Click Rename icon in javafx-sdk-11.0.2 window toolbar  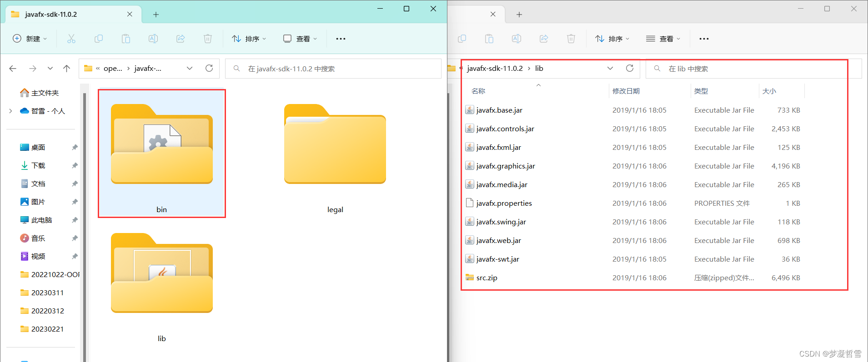coord(153,39)
